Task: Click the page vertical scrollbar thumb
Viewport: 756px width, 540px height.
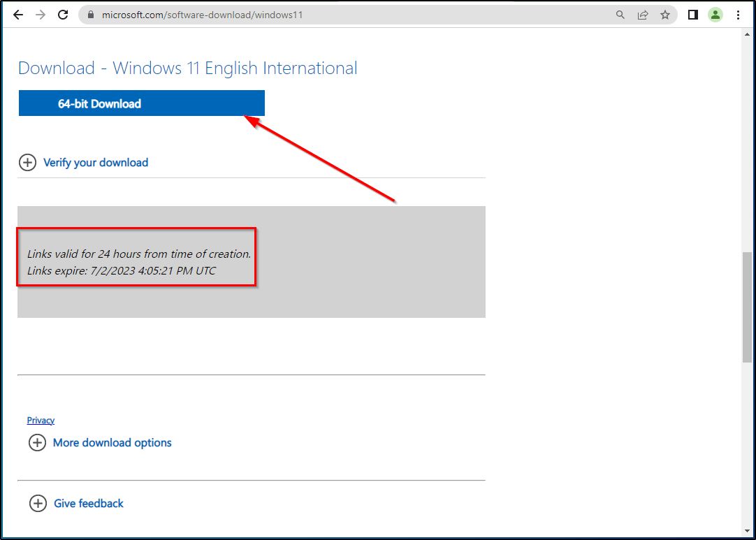Action: click(747, 307)
